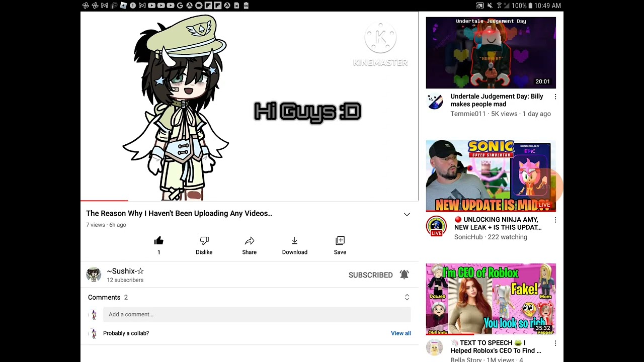Tap the Google G notification icon
The height and width of the screenshot is (362, 644).
(x=180, y=6)
